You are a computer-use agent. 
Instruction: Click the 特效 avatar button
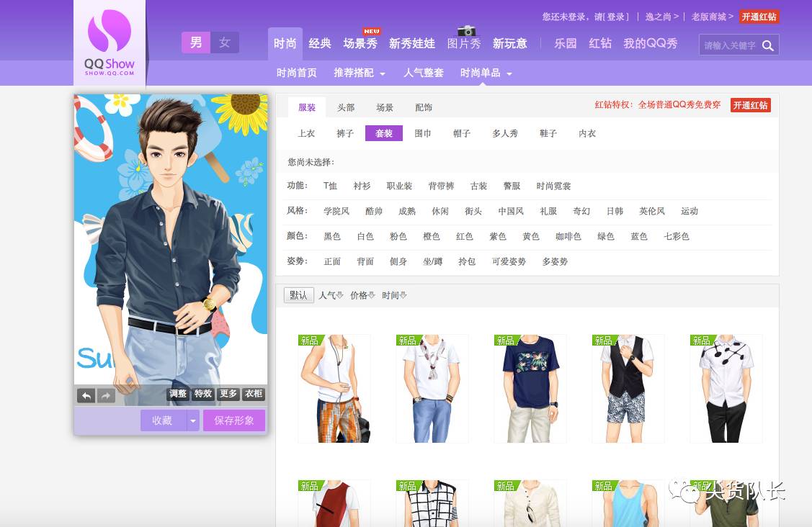pos(203,394)
